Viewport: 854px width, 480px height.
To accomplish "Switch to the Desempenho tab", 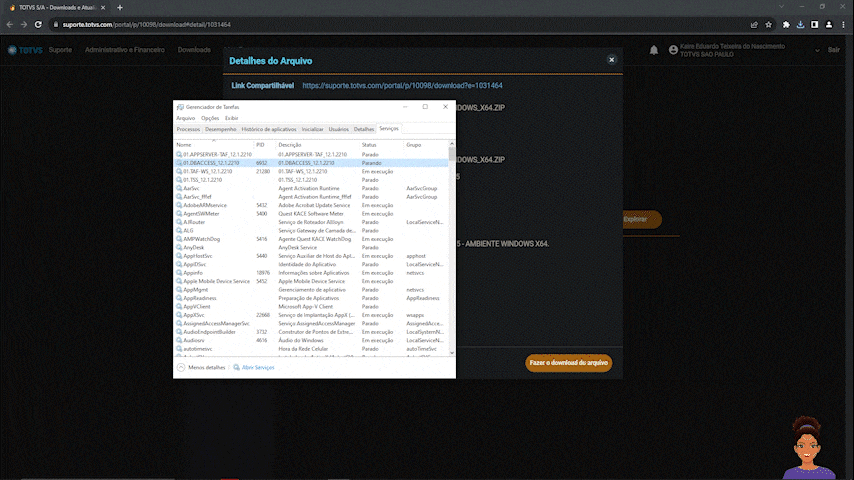I will pyautogui.click(x=221, y=129).
